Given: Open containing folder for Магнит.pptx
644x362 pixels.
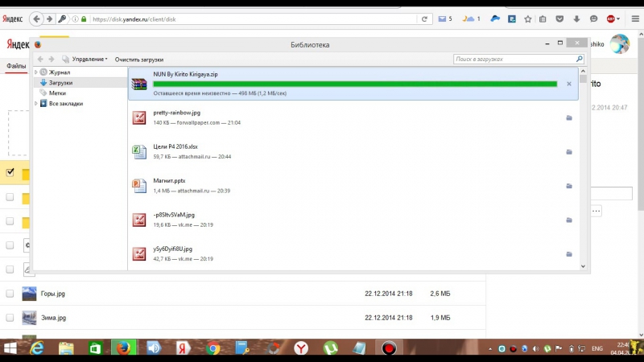Looking at the screenshot, I should point(569,185).
